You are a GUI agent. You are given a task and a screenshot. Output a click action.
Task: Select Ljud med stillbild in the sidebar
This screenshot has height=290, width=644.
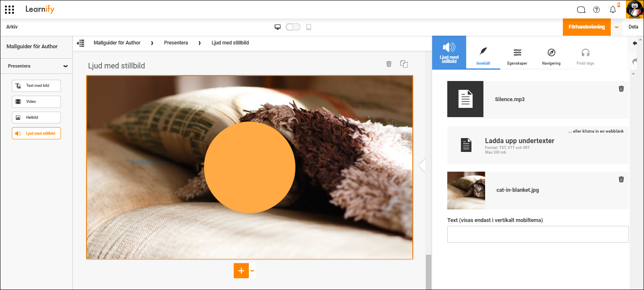click(x=36, y=133)
